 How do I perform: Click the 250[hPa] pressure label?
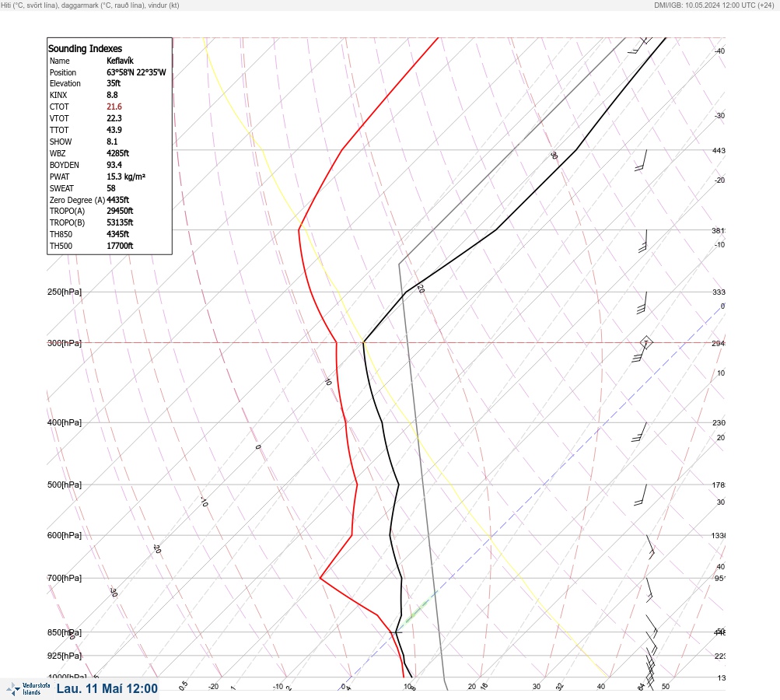(x=65, y=292)
